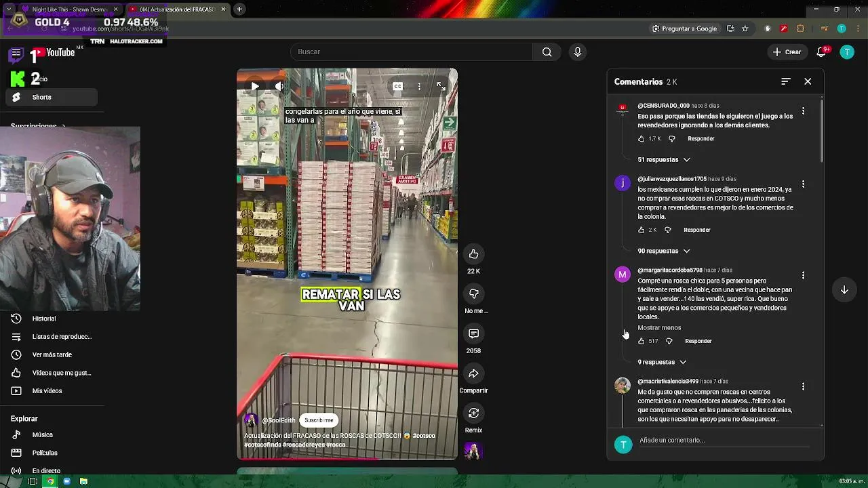Click Suscribirme next to @SoolEdith

click(319, 420)
